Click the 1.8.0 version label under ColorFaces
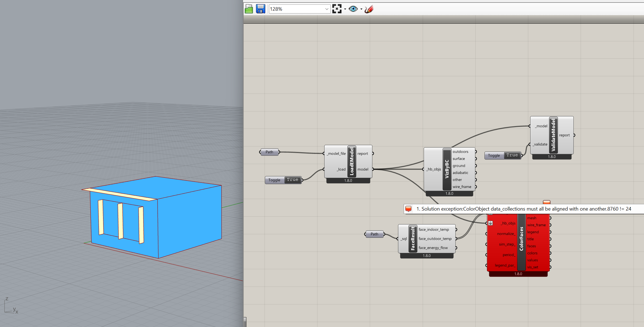The height and width of the screenshot is (327, 644). pos(518,274)
